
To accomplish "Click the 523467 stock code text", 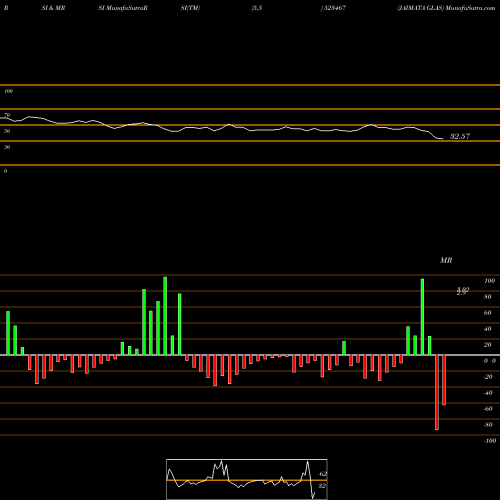I will click(x=334, y=8).
